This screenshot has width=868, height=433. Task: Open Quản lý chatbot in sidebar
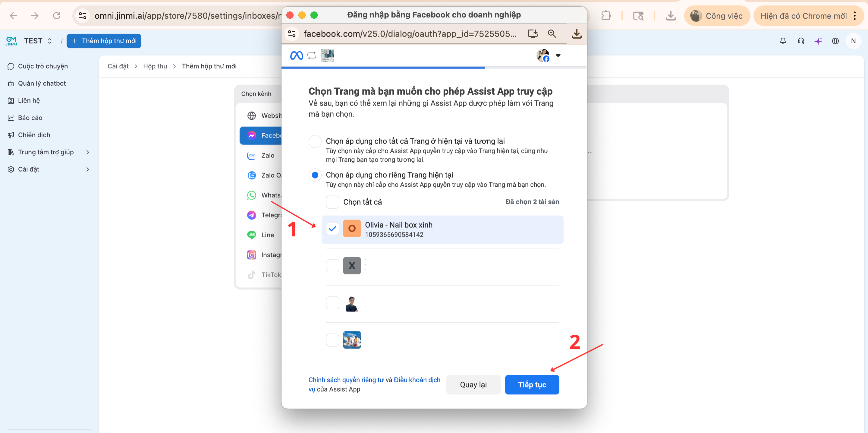pyautogui.click(x=42, y=83)
